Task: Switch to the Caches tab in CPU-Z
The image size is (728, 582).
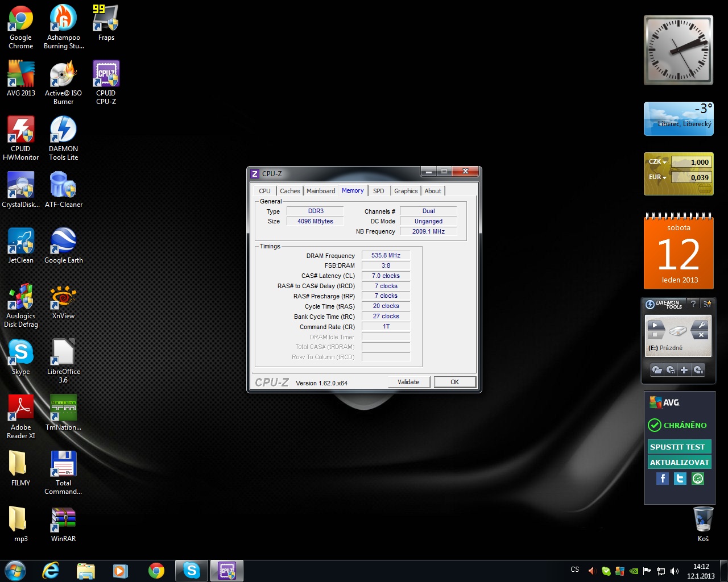Action: (290, 191)
